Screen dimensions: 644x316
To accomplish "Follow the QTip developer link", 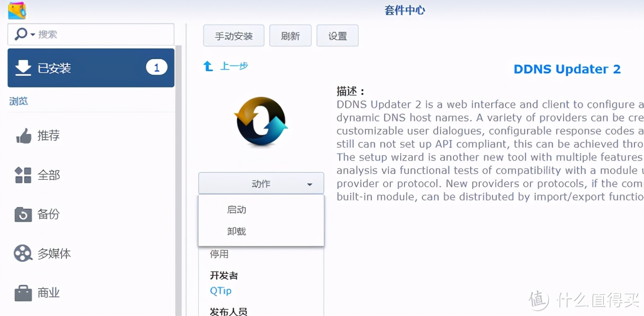I will (221, 291).
